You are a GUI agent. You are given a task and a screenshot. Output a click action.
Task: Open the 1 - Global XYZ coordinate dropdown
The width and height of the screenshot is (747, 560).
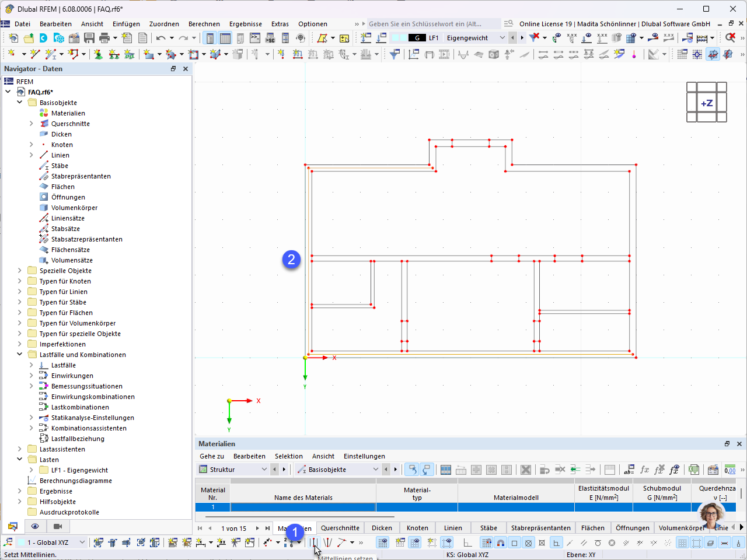(82, 542)
